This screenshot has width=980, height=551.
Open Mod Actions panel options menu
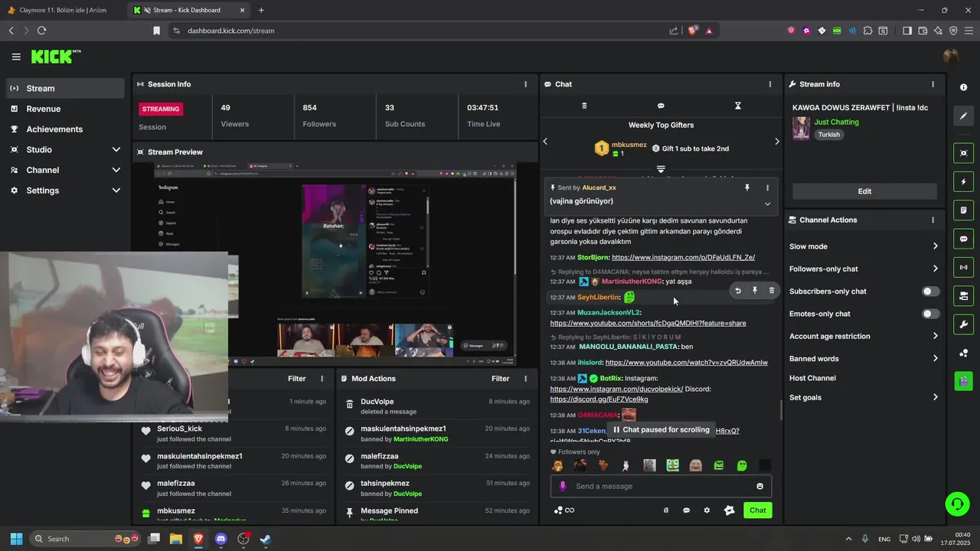pos(525,379)
